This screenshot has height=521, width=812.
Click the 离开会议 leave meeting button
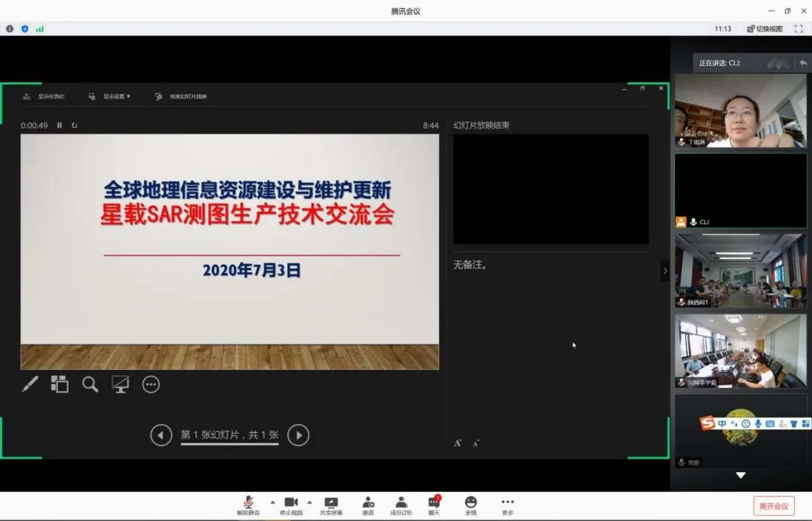click(774, 506)
